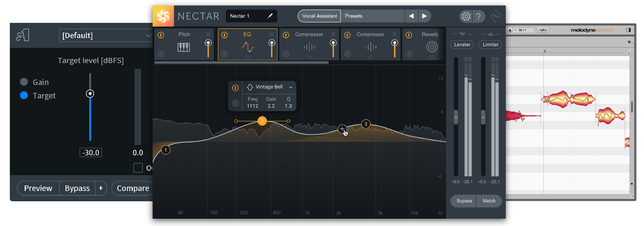
Task: Expand the Vintage Bell filter type dropdown
Action: pos(291,87)
